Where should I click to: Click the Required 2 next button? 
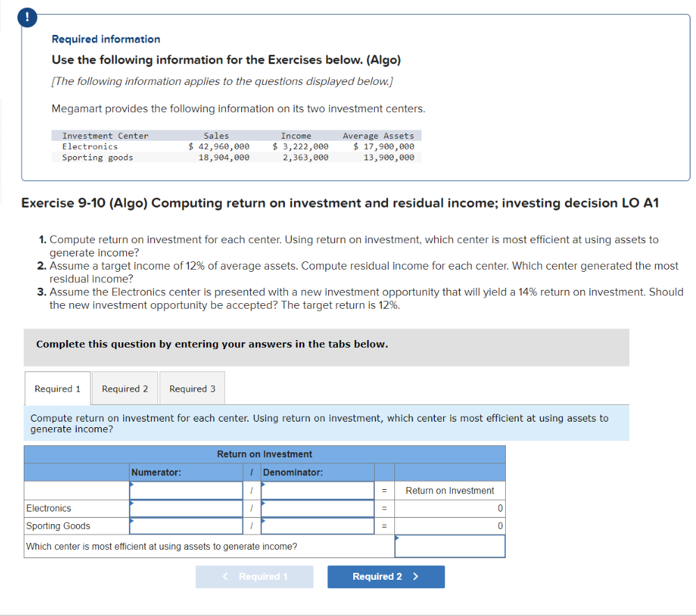[x=386, y=576]
